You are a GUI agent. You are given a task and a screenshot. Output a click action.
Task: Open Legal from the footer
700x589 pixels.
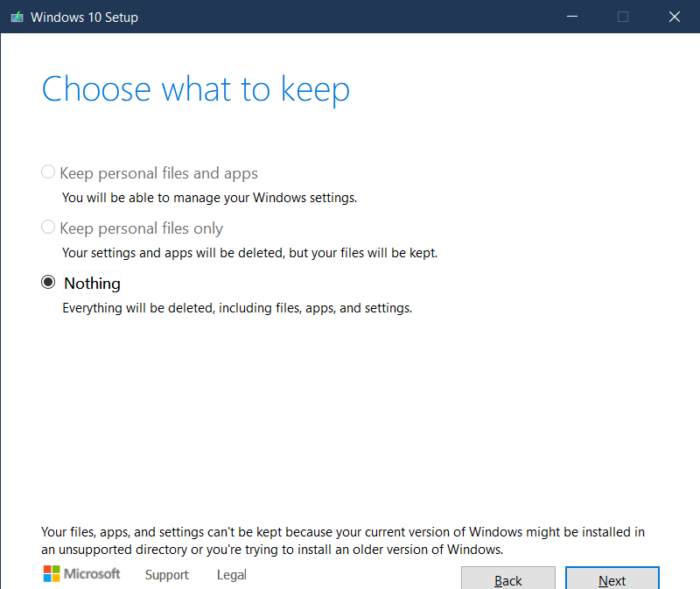point(231,575)
